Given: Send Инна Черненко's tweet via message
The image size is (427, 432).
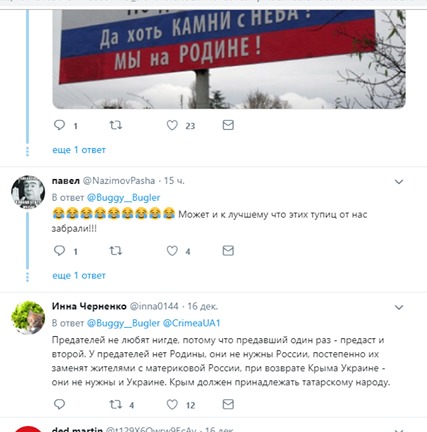Looking at the screenshot, I should pos(228,404).
